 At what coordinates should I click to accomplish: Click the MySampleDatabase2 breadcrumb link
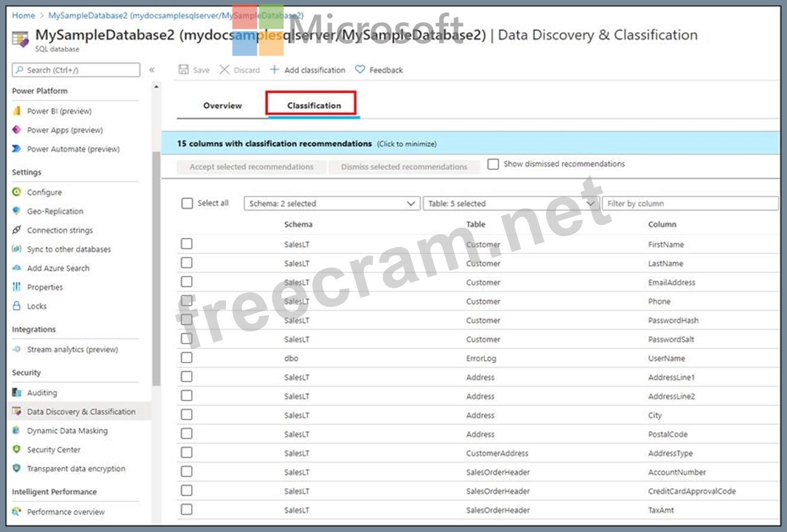176,16
